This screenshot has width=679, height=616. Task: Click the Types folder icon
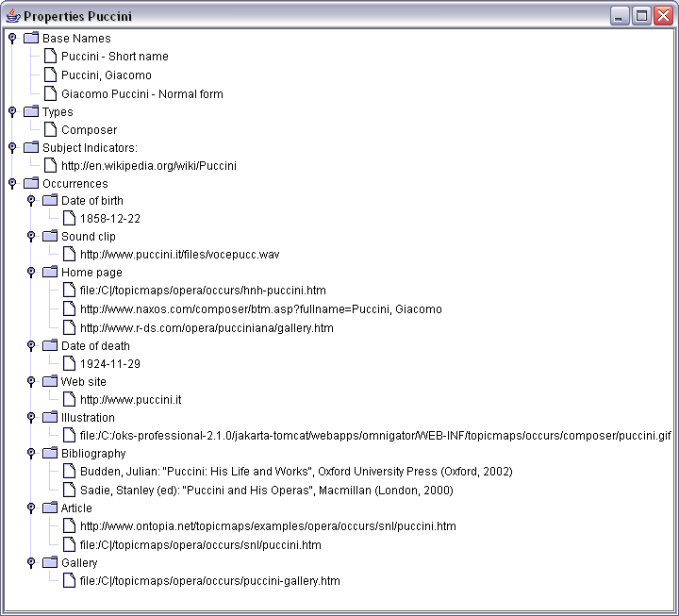tap(31, 112)
